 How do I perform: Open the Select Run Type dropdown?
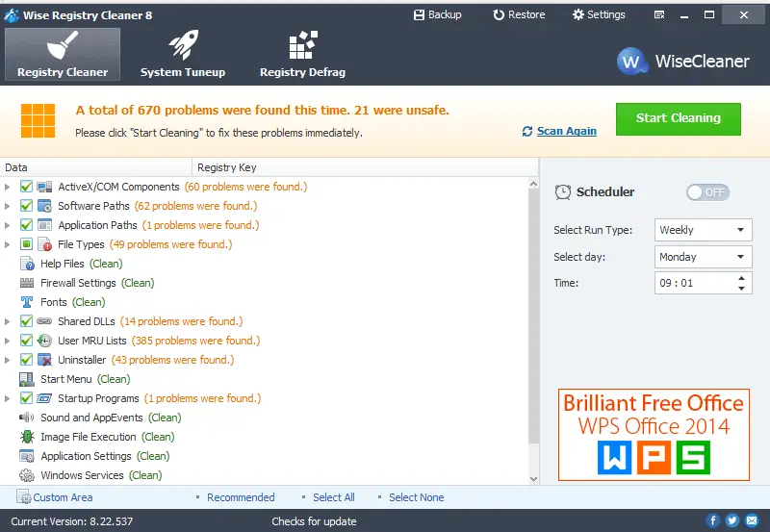pos(704,230)
